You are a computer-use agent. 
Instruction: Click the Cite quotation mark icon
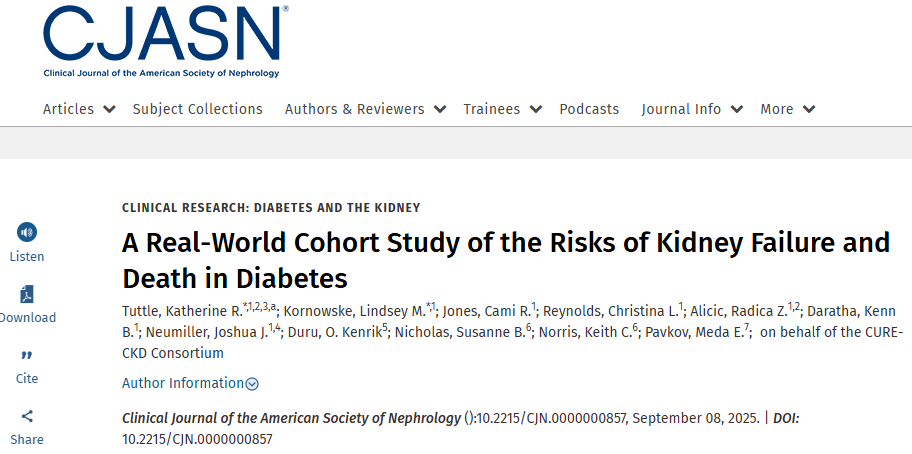point(27,355)
